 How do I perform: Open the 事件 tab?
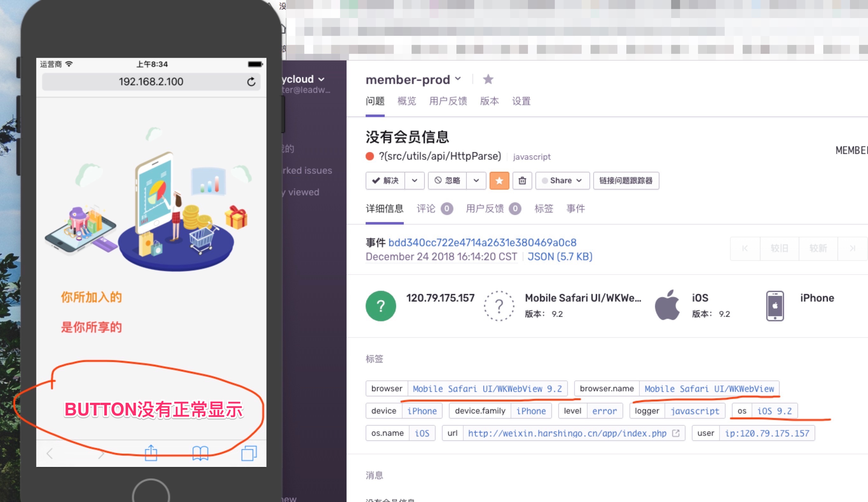point(575,209)
